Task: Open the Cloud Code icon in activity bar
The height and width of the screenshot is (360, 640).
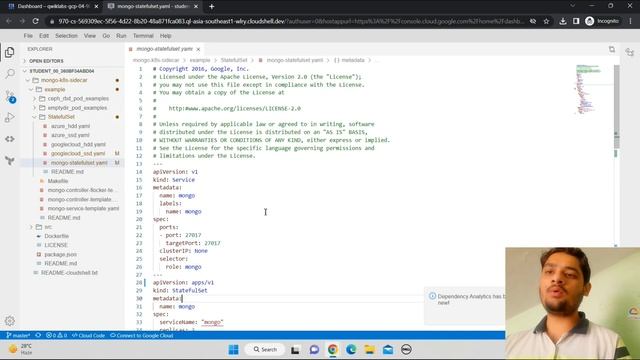Action: (10, 139)
